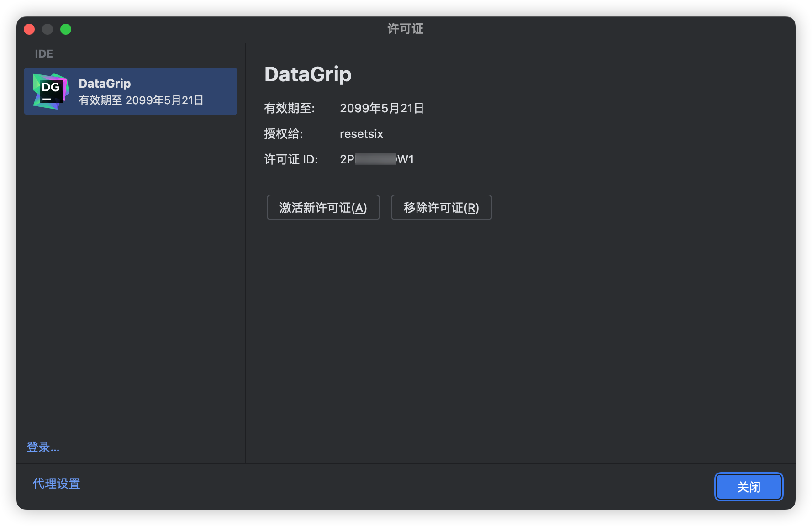Image resolution: width=812 pixels, height=526 pixels.
Task: Click the red close traffic light button
Action: pyautogui.click(x=29, y=29)
